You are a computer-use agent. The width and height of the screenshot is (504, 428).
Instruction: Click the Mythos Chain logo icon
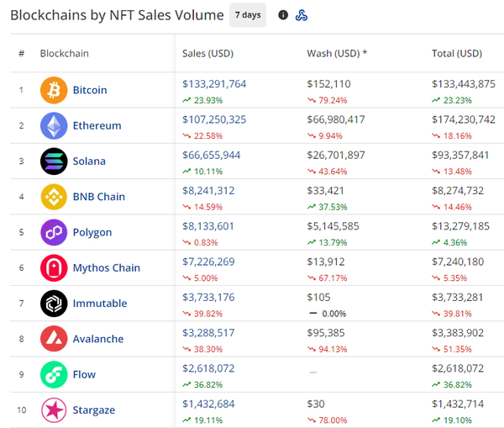(54, 268)
